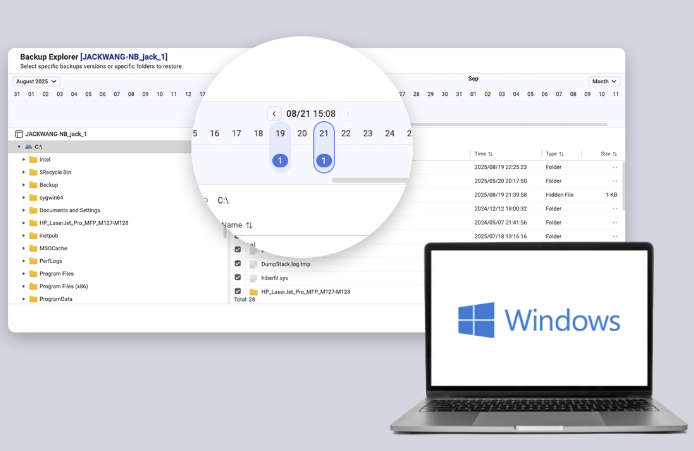Click day 30 on the timeline
The height and width of the screenshot is (451, 694).
tap(445, 94)
